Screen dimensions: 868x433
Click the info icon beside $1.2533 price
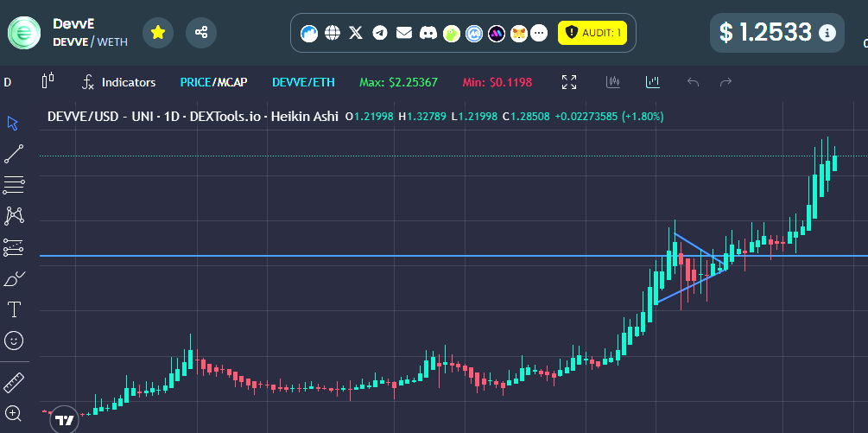coord(827,33)
